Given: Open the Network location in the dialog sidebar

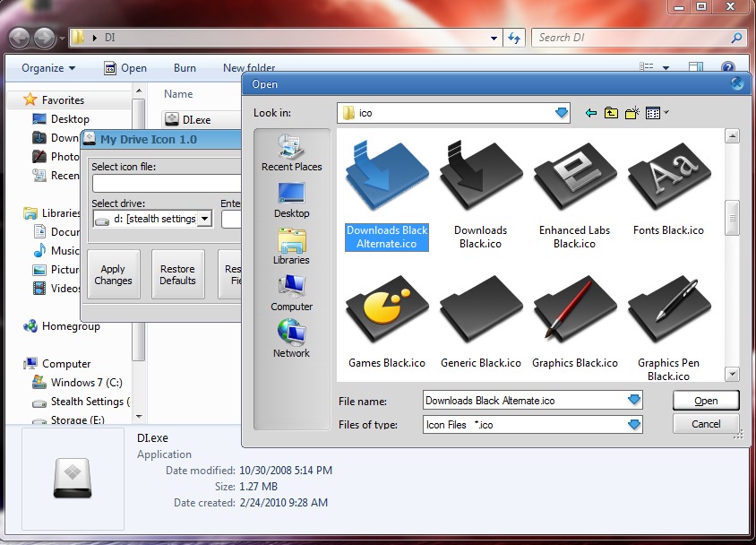Looking at the screenshot, I should [291, 339].
